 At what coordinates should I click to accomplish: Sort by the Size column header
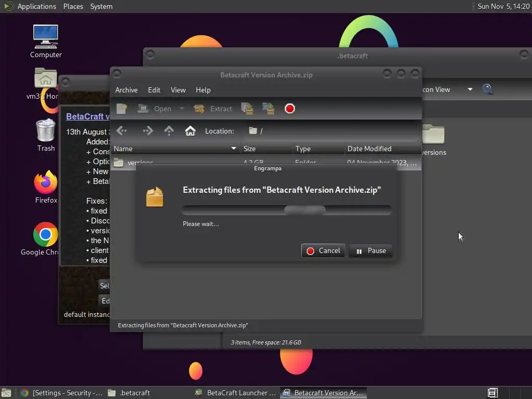pyautogui.click(x=267, y=149)
